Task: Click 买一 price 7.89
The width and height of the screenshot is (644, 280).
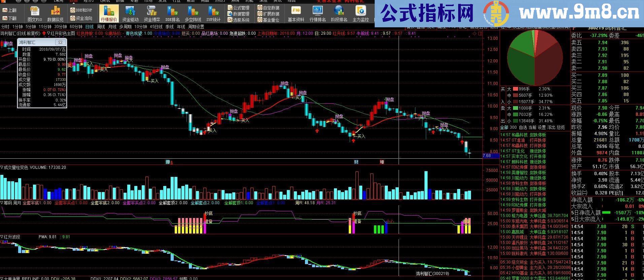Action: [603, 75]
